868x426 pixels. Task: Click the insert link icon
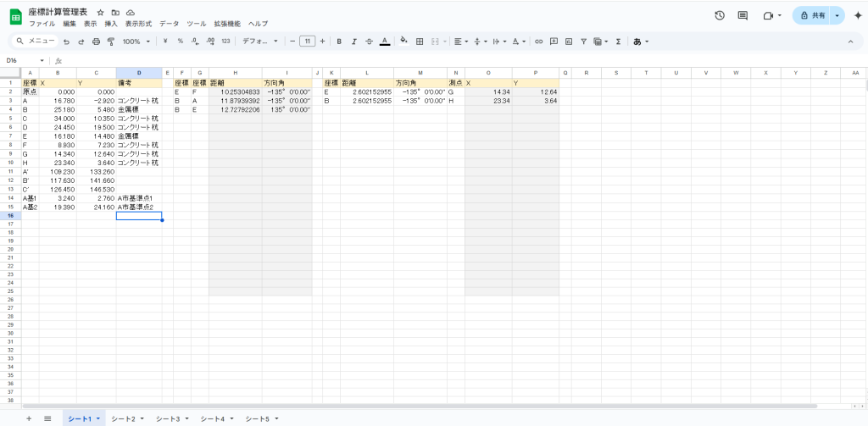pos(538,41)
